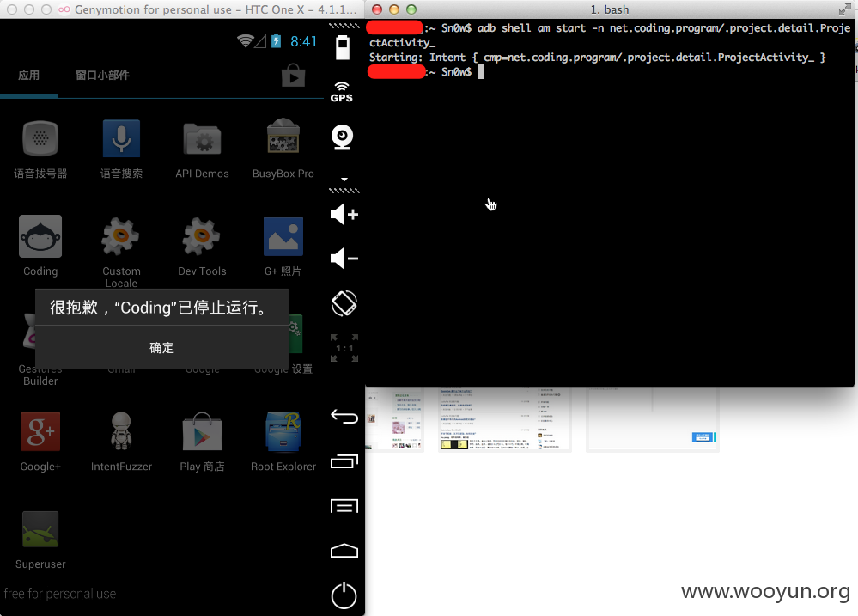
Task: Expand more Genymotion widgets arrow
Action: click(x=344, y=179)
